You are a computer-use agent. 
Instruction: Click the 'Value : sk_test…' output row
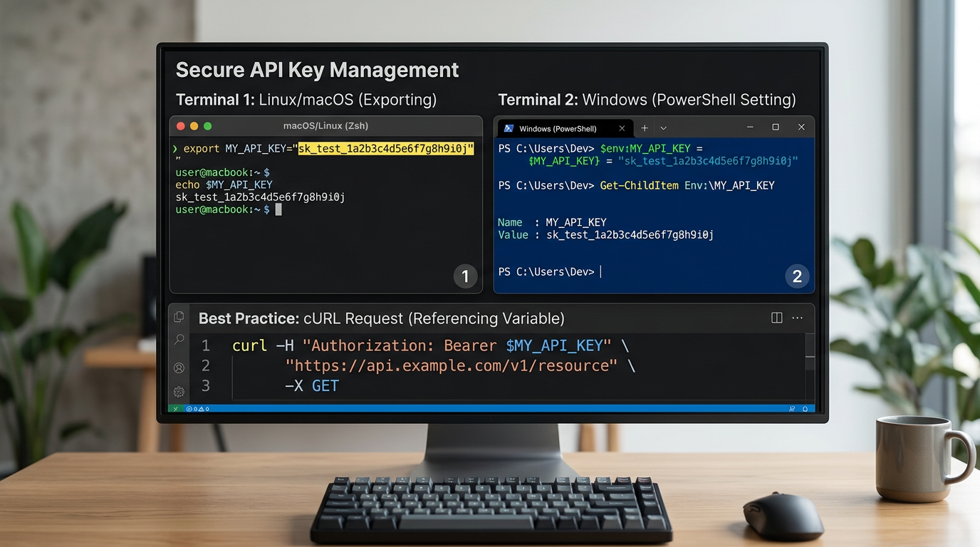605,234
